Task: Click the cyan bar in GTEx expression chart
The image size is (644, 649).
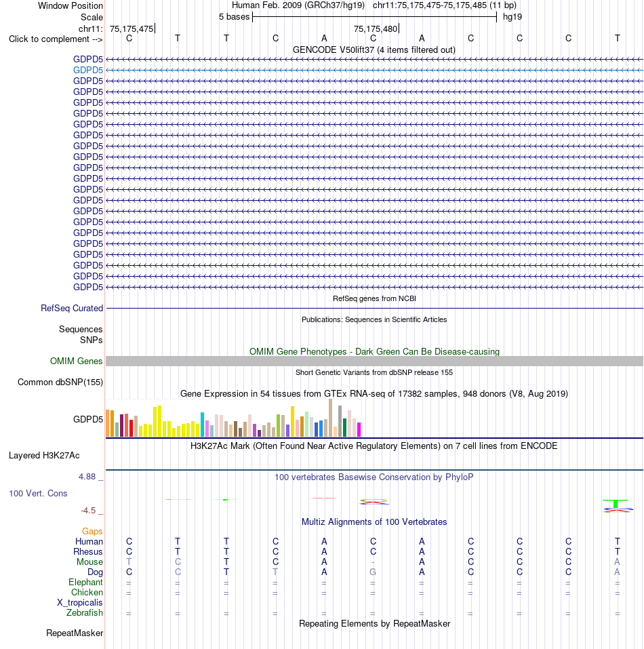Action: coord(202,425)
